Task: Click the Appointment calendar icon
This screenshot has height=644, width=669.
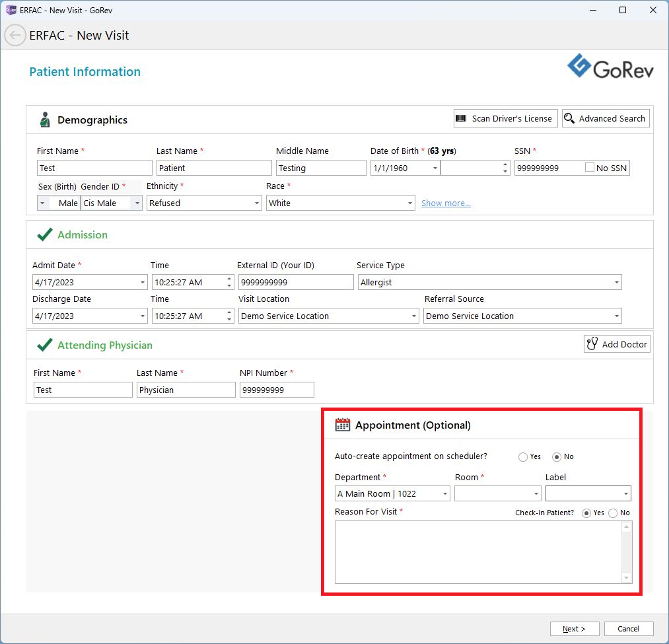Action: click(x=342, y=425)
